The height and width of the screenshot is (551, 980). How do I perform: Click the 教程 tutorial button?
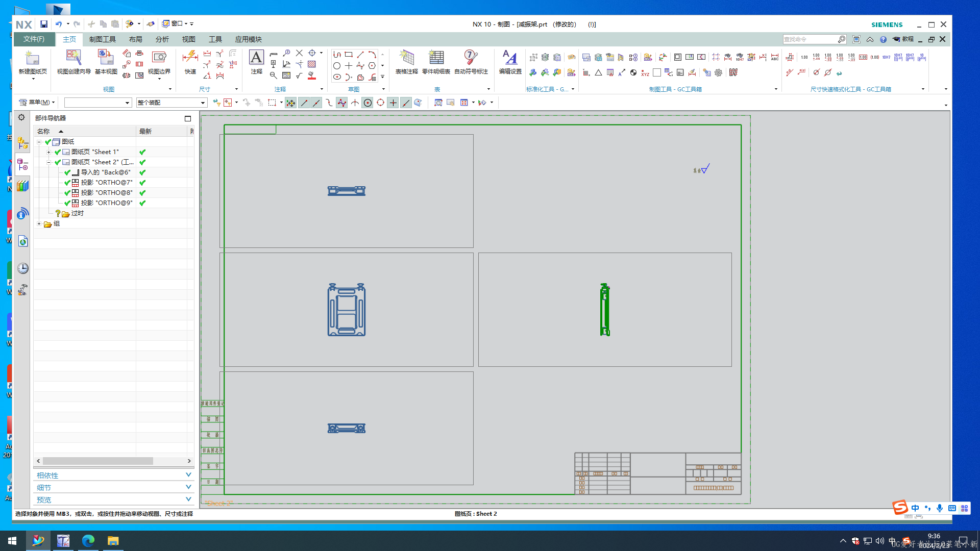[x=903, y=39]
